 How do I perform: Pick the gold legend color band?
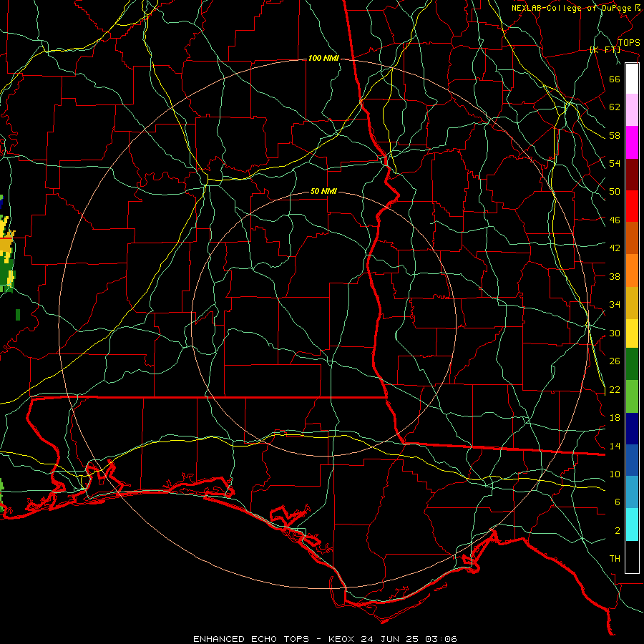point(632,303)
